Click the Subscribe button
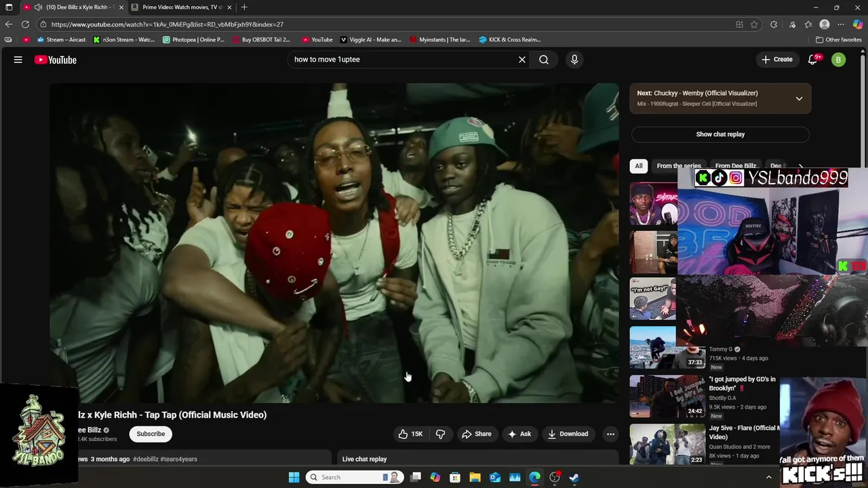This screenshot has height=488, width=868. (151, 434)
